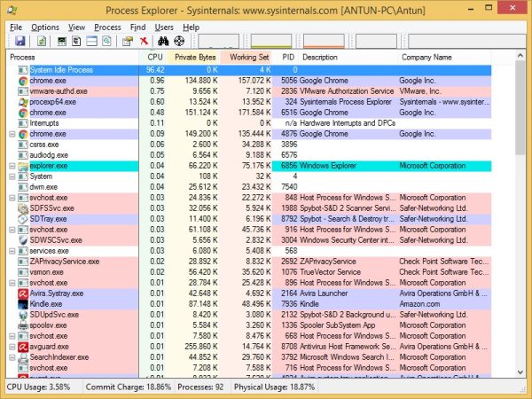Click the red X Kill Process icon
The width and height of the screenshot is (532, 399).
coord(145,42)
